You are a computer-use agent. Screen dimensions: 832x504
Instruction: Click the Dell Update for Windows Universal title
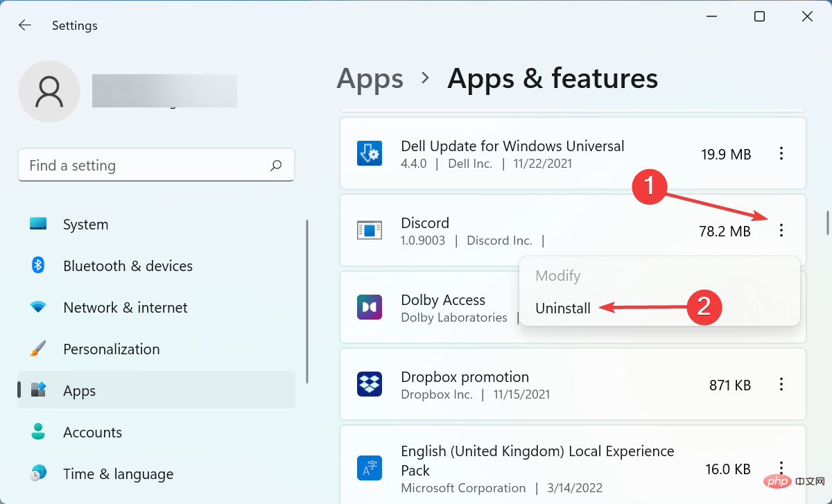pyautogui.click(x=512, y=146)
